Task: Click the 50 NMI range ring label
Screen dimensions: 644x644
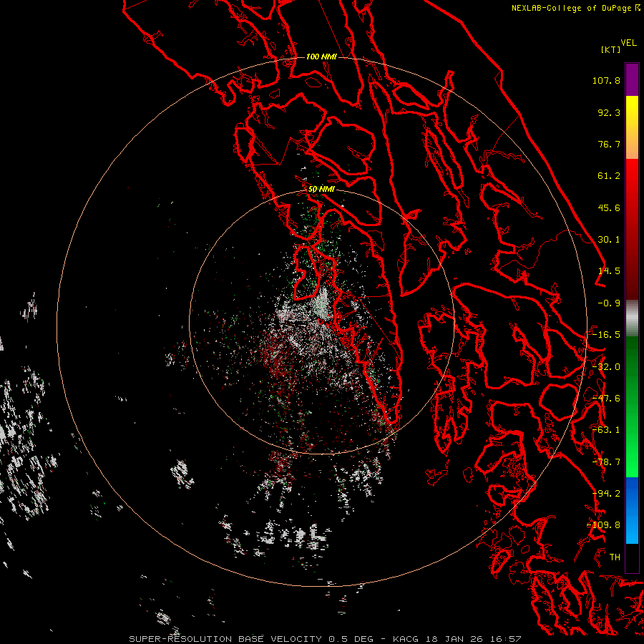Action: point(321,190)
